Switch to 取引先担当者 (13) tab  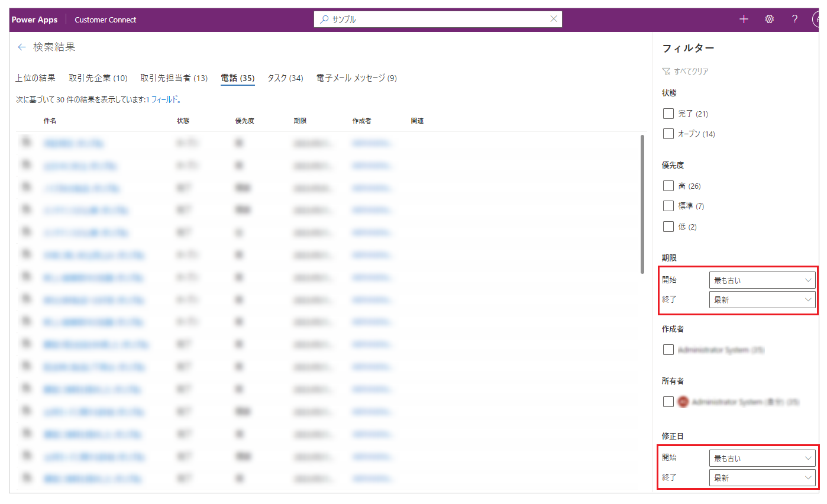click(174, 78)
